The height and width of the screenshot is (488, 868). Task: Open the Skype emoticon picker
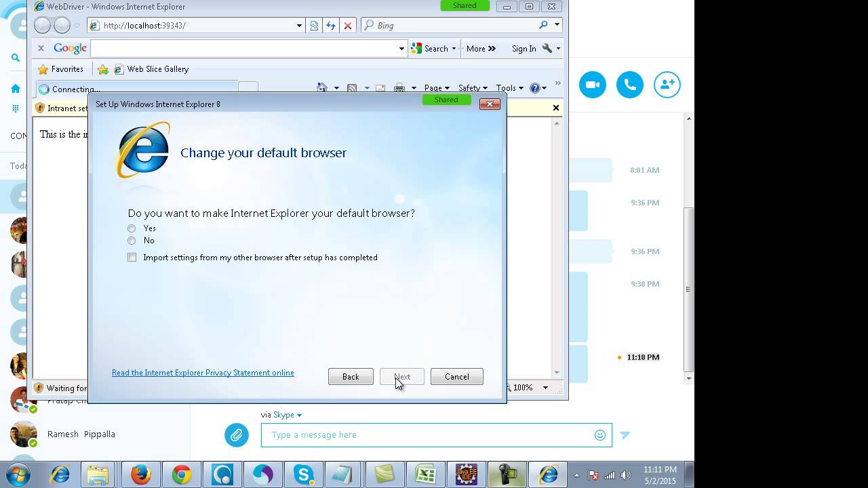[600, 435]
